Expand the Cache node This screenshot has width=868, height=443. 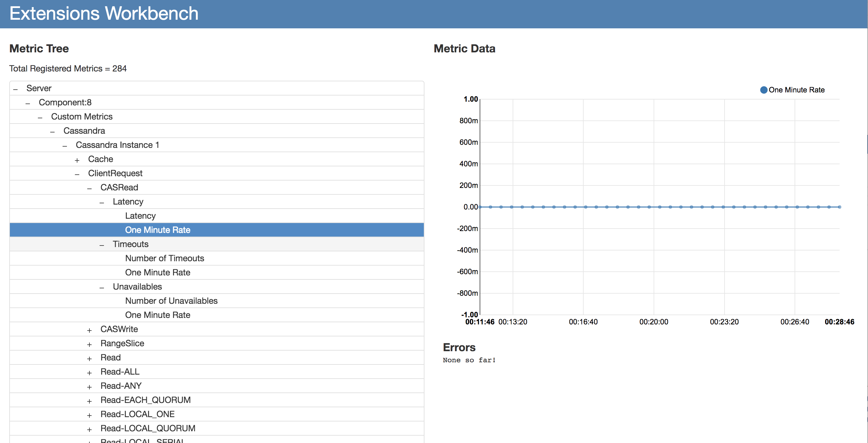(x=77, y=160)
